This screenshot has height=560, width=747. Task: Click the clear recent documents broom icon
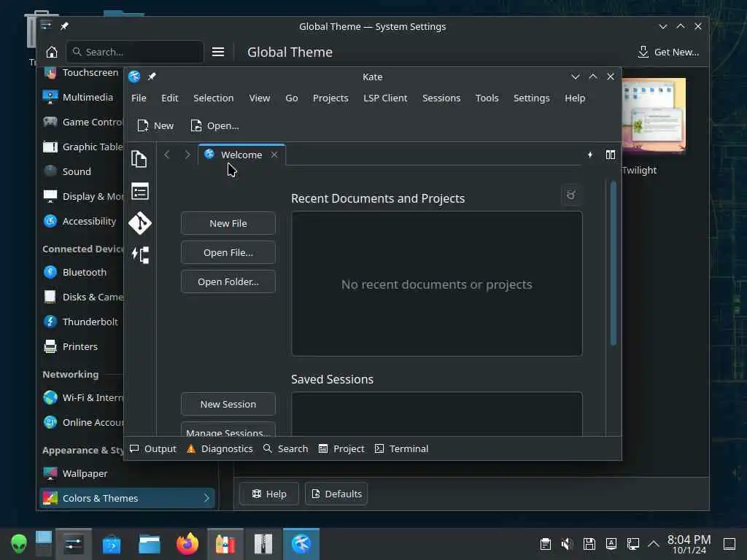tap(571, 195)
